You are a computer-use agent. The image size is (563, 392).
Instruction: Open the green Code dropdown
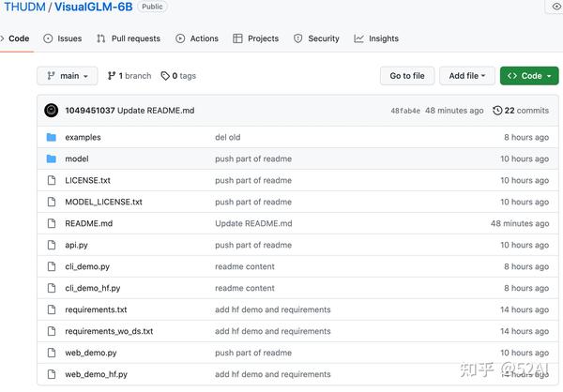(x=525, y=76)
